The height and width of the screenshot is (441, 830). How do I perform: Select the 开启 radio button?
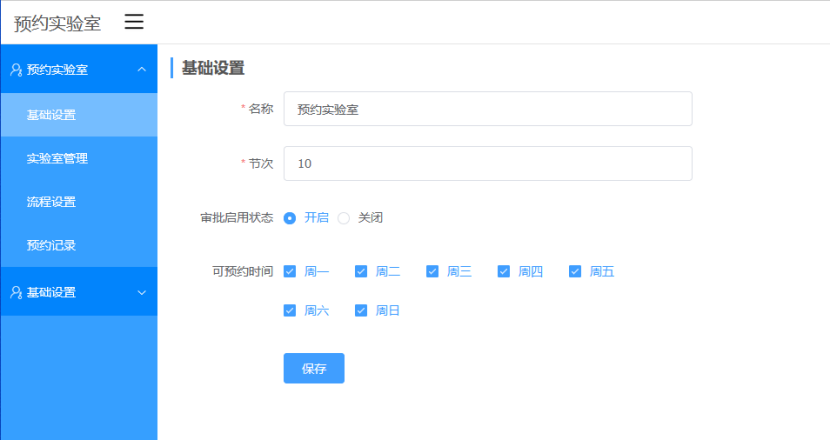(x=290, y=218)
